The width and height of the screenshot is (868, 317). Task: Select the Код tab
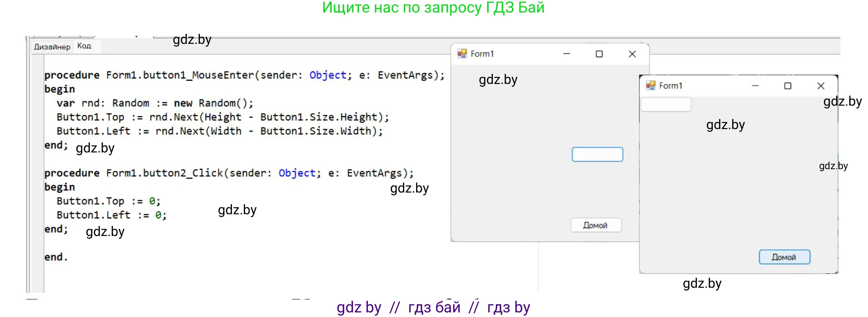pyautogui.click(x=84, y=46)
